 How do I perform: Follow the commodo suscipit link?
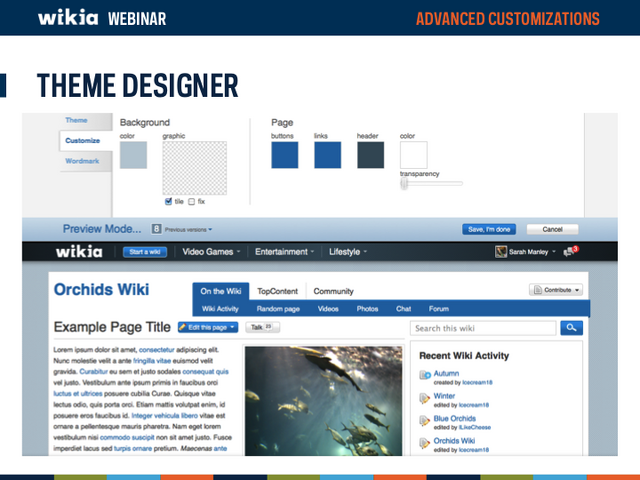[127, 438]
